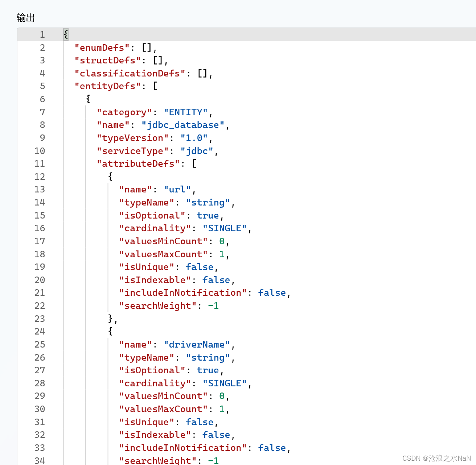Click "isUnique" key on line 19

(x=147, y=267)
